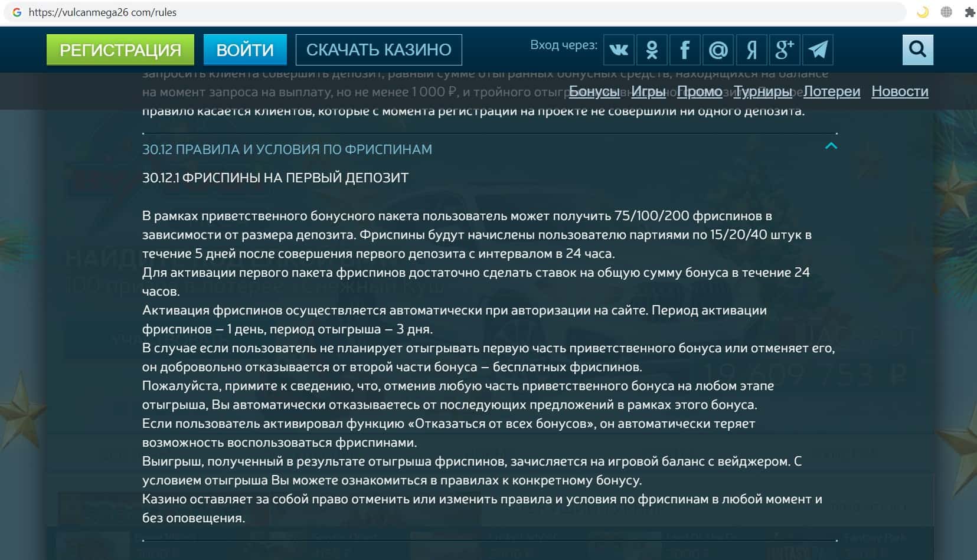This screenshot has height=560, width=977.
Task: Toggle the dark mode moon icon
Action: coord(922,12)
